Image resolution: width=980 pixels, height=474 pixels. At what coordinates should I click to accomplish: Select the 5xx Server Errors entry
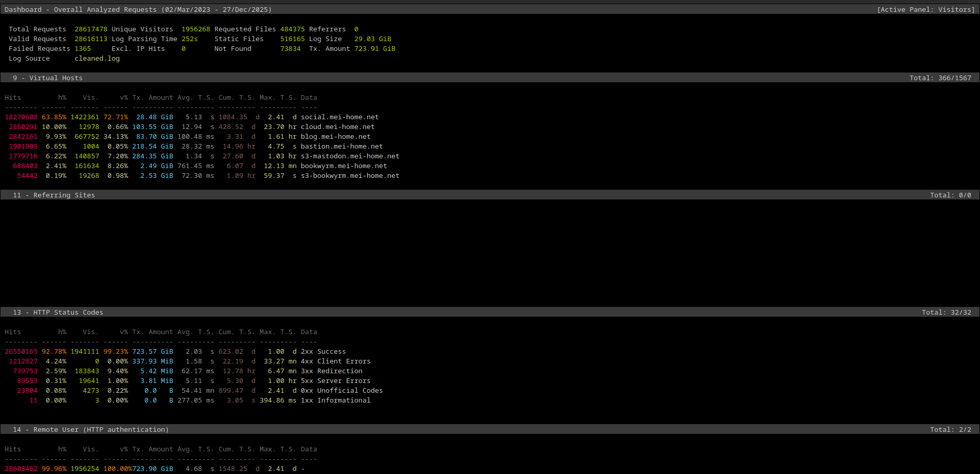336,380
